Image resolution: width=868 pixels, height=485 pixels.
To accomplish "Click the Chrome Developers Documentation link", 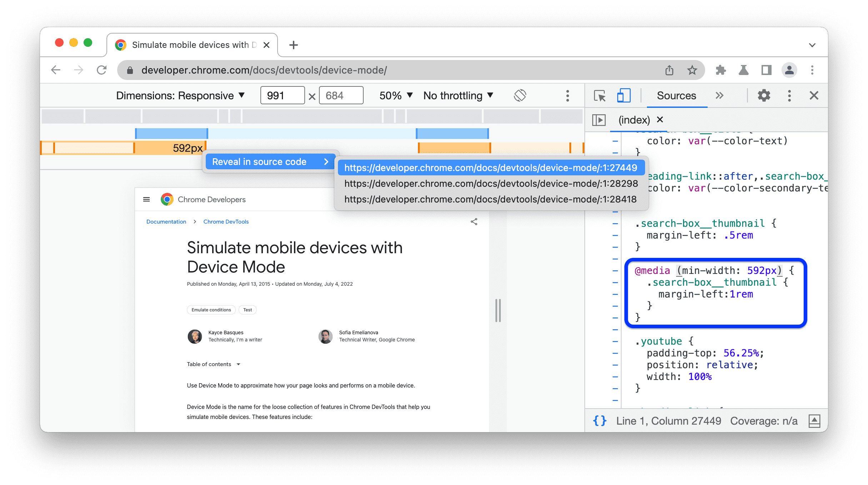I will tap(167, 221).
